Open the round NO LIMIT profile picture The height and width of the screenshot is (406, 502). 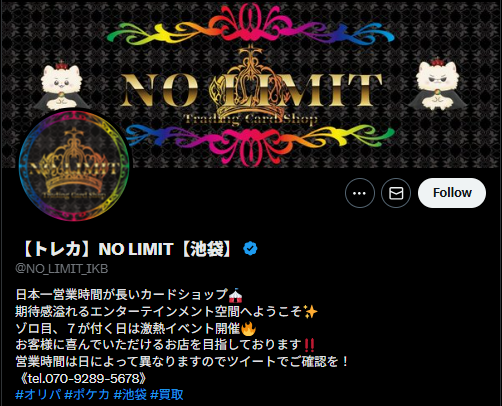pyautogui.click(x=74, y=165)
